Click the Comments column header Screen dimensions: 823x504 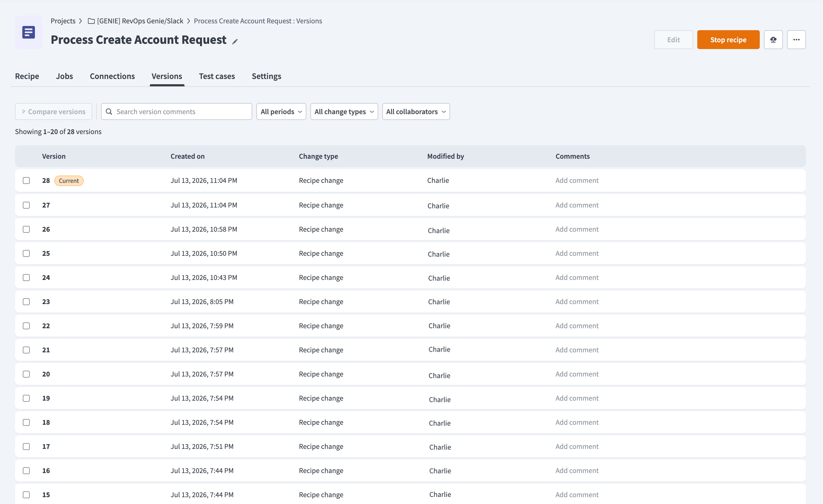coord(572,156)
